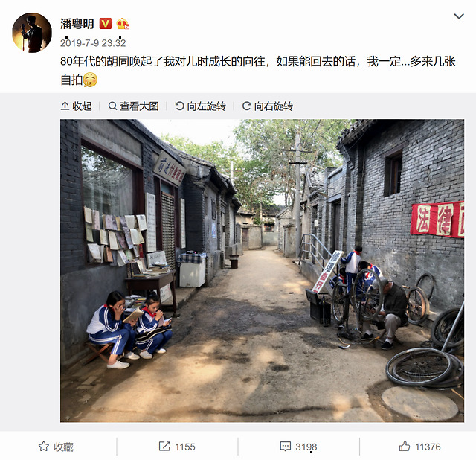Click the magnifier icon beside 查看大图
476x460 pixels.
(x=112, y=106)
